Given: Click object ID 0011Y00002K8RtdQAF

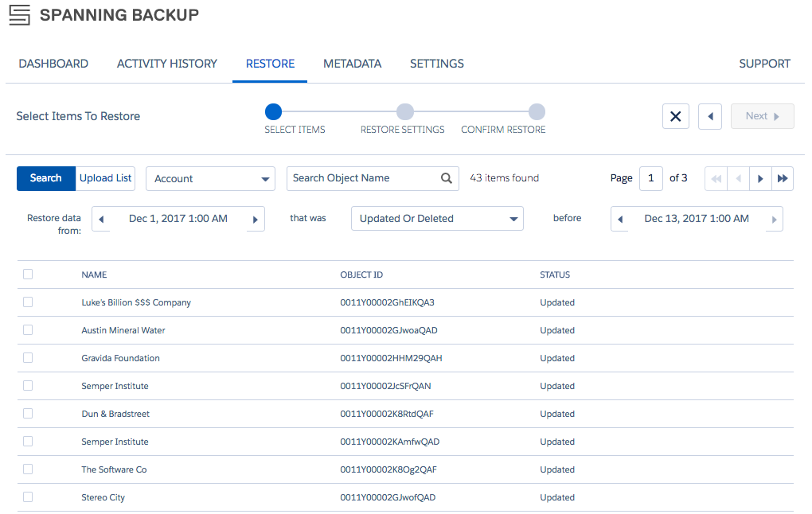Looking at the screenshot, I should 387,414.
